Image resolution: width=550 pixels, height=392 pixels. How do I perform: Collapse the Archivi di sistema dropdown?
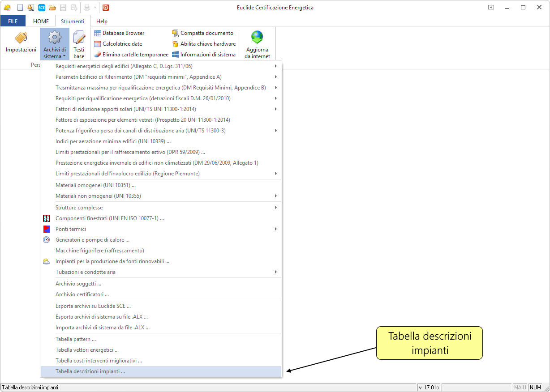click(55, 44)
